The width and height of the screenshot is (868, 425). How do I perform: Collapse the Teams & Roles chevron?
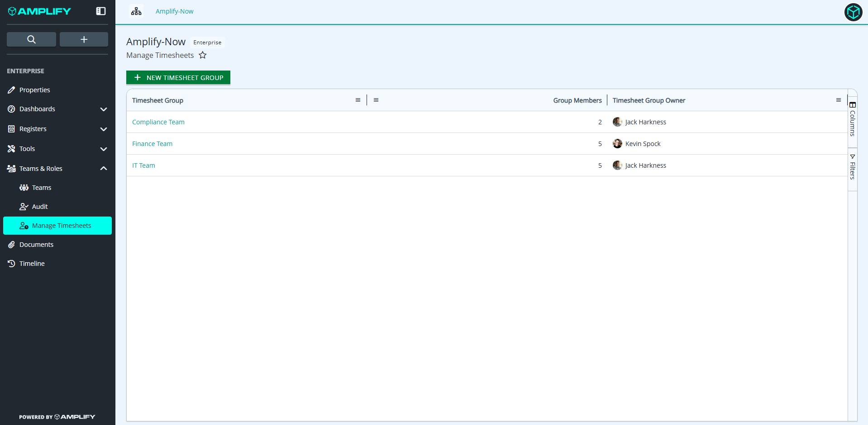pyautogui.click(x=104, y=169)
